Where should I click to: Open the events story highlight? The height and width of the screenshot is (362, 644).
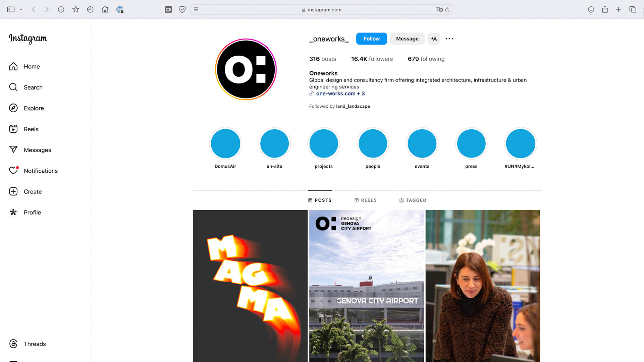[422, 144]
